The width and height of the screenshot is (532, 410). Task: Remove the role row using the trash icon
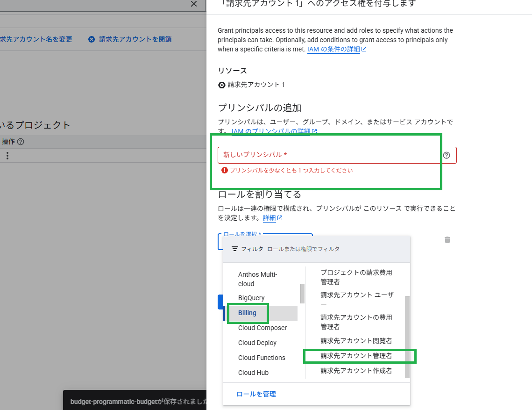tap(447, 240)
